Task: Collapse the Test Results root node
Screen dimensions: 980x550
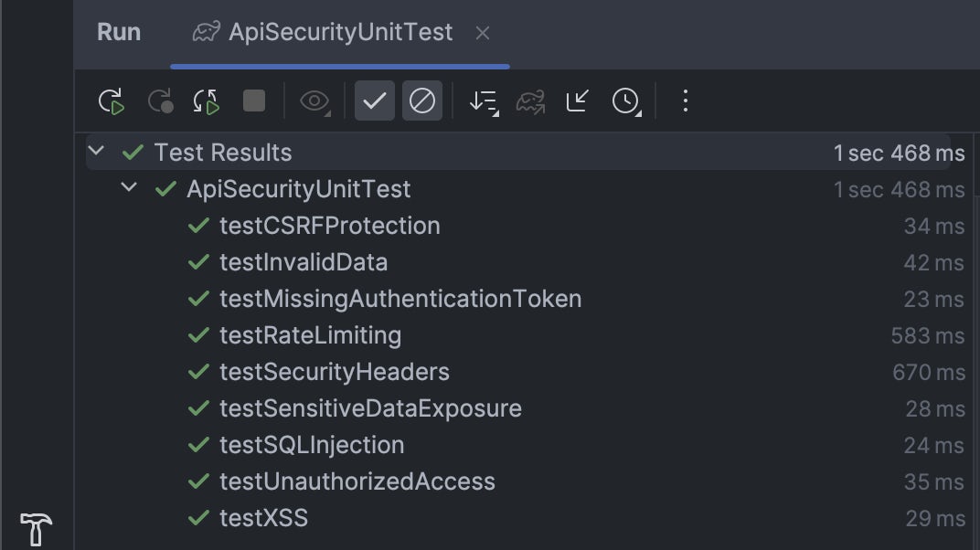Action: pyautogui.click(x=96, y=152)
